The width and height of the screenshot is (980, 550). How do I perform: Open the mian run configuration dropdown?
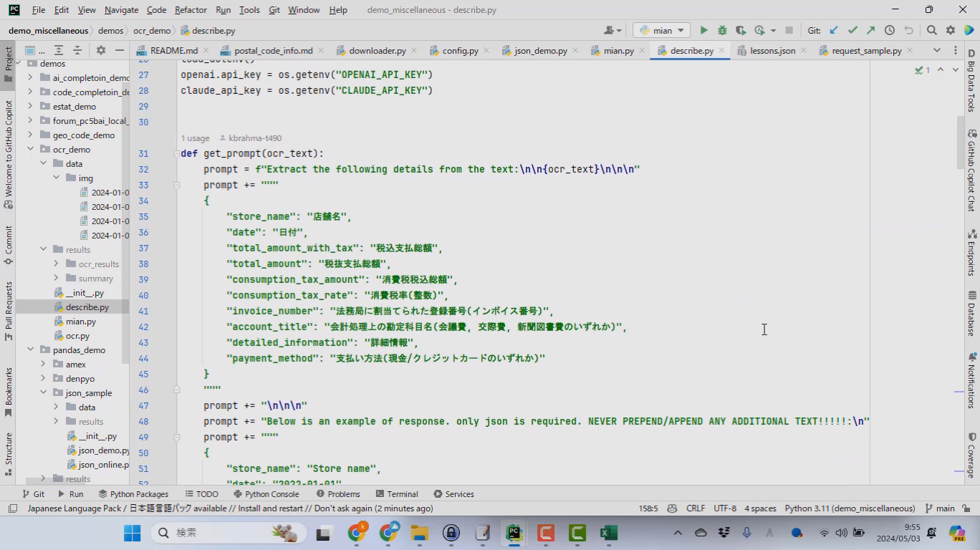661,31
